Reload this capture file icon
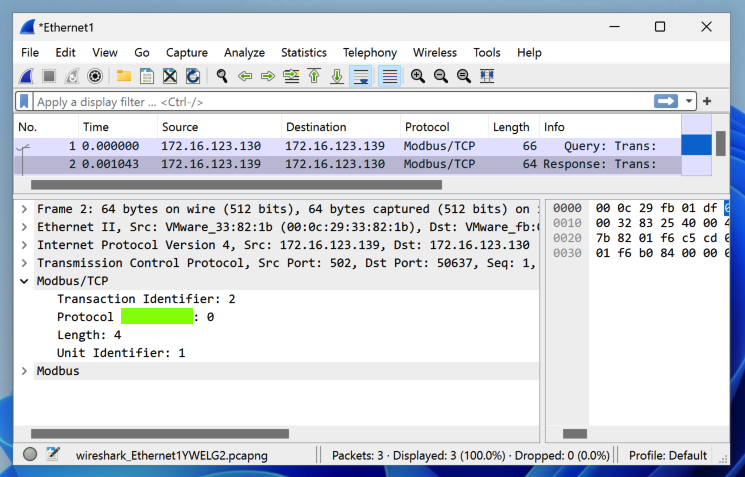The width and height of the screenshot is (745, 477). [x=193, y=76]
